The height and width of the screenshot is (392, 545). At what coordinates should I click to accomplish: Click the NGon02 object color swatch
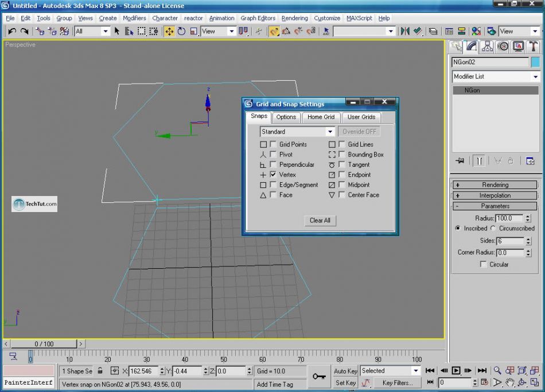click(x=535, y=62)
